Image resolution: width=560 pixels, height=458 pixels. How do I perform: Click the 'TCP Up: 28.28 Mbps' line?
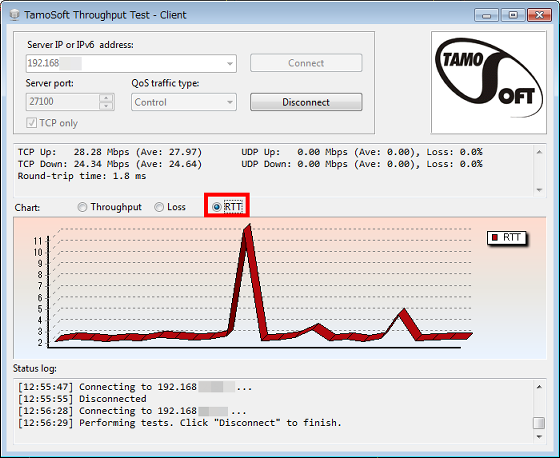(x=110, y=152)
